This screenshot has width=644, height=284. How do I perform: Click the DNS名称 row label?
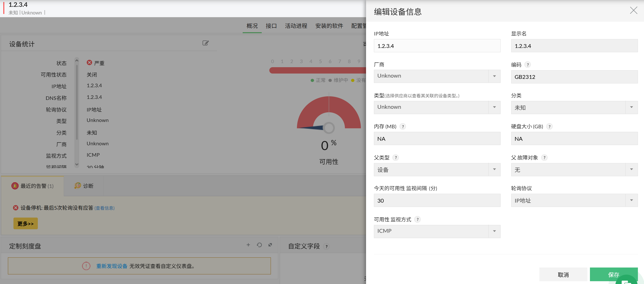[56, 98]
